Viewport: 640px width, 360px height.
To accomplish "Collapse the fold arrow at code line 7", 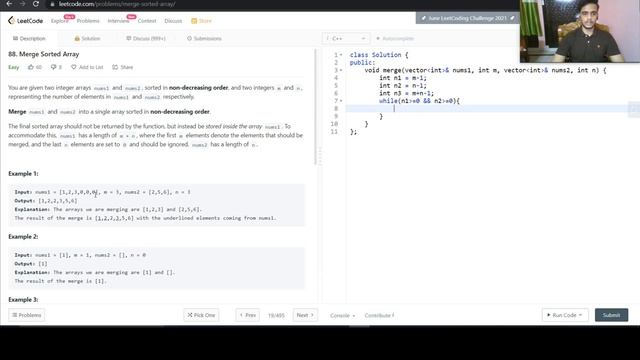I will [341, 101].
